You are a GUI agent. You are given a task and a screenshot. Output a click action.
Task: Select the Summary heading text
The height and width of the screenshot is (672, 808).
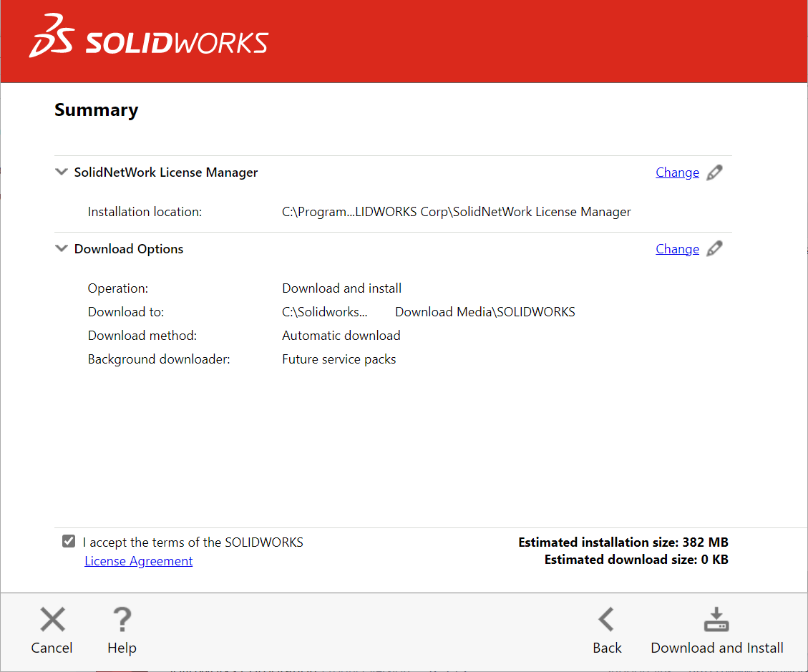(97, 110)
